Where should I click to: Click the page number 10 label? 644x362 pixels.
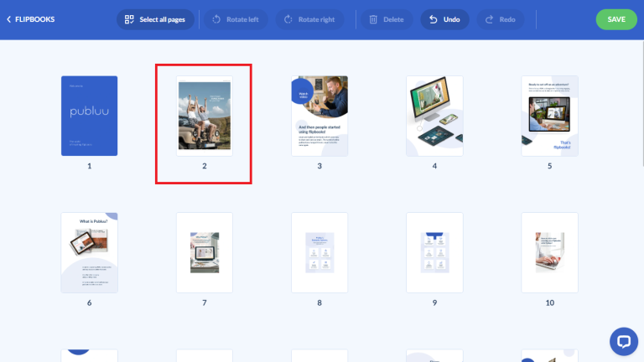pyautogui.click(x=549, y=303)
